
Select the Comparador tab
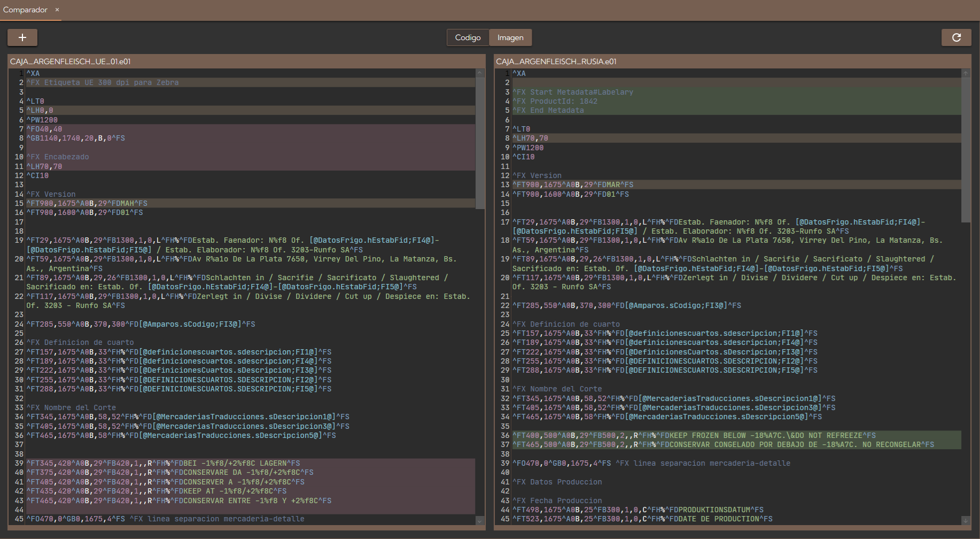point(25,10)
